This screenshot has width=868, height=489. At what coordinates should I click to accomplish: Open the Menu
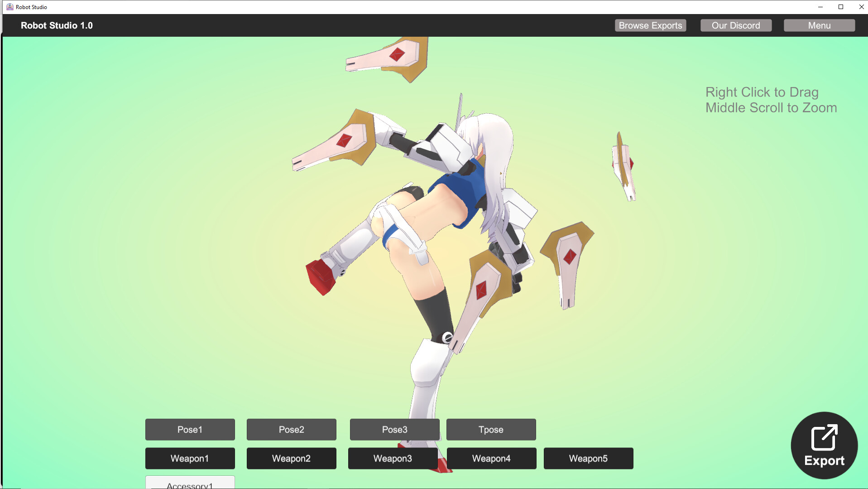click(819, 25)
